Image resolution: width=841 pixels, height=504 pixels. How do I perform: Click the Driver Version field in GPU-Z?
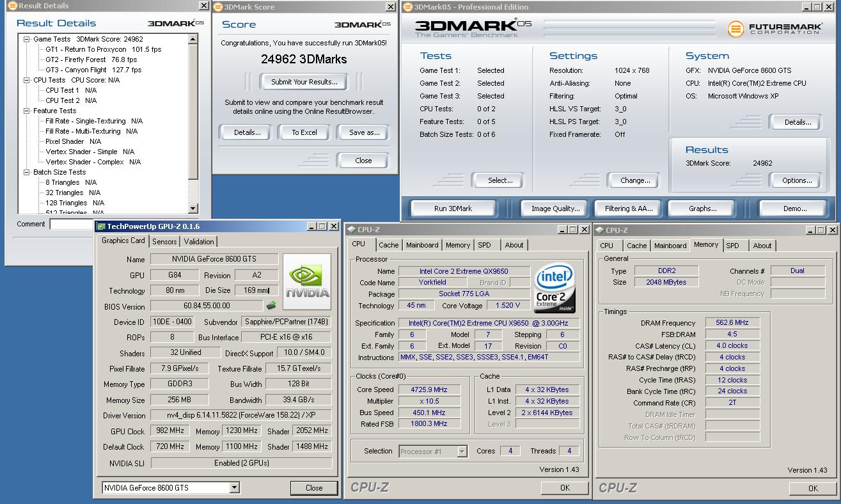(241, 416)
